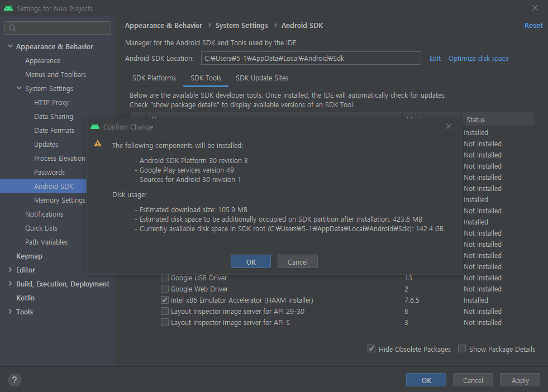
Task: Click the Android icon in the Settings title bar
Action: click(8, 8)
